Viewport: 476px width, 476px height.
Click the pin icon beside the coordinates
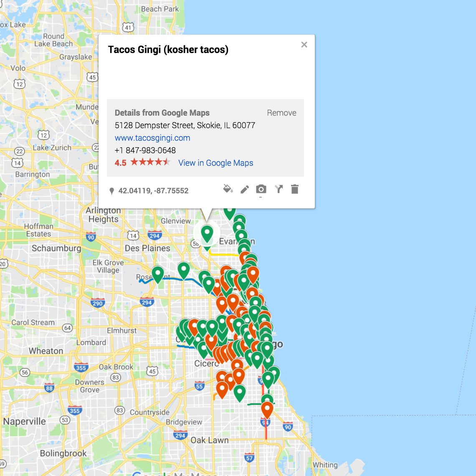111,190
